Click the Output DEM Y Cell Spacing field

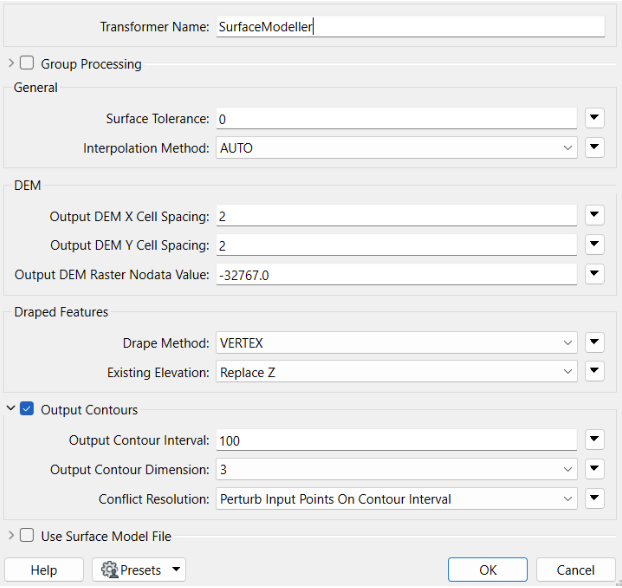[396, 245]
